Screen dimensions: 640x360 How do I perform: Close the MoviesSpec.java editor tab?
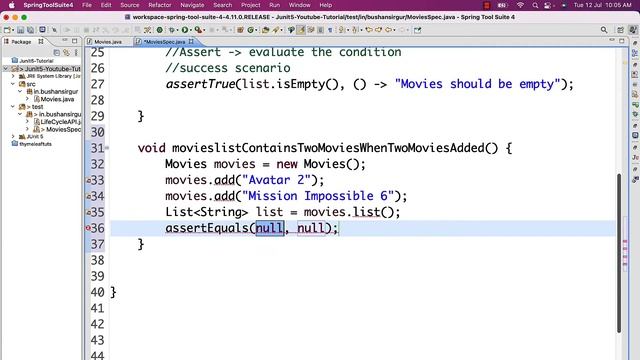pyautogui.click(x=191, y=41)
